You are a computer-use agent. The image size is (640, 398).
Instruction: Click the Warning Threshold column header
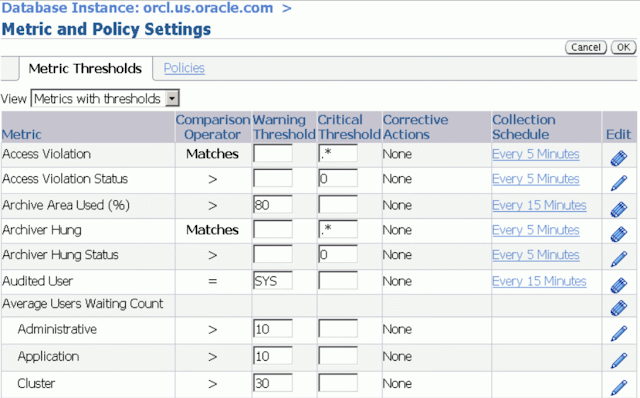[x=284, y=127]
